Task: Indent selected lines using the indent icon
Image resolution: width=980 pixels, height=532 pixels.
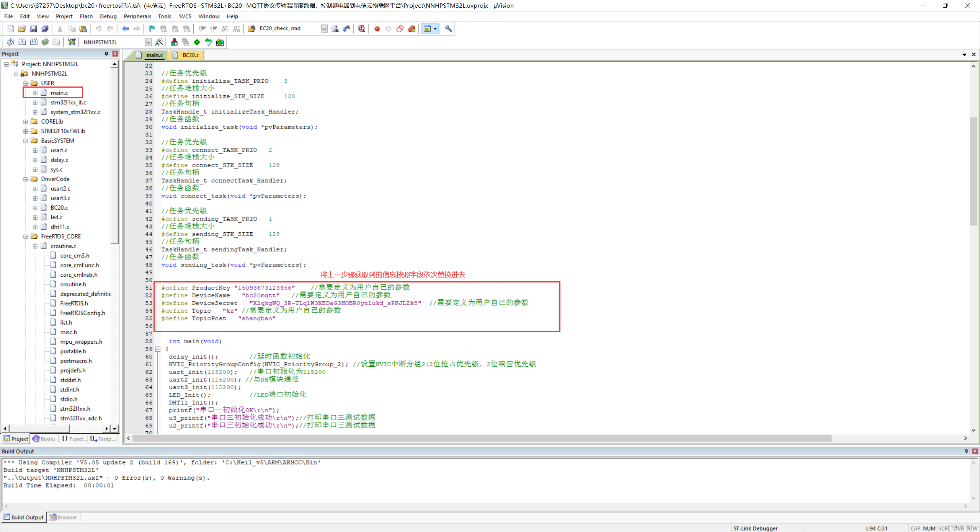Action: [202, 29]
